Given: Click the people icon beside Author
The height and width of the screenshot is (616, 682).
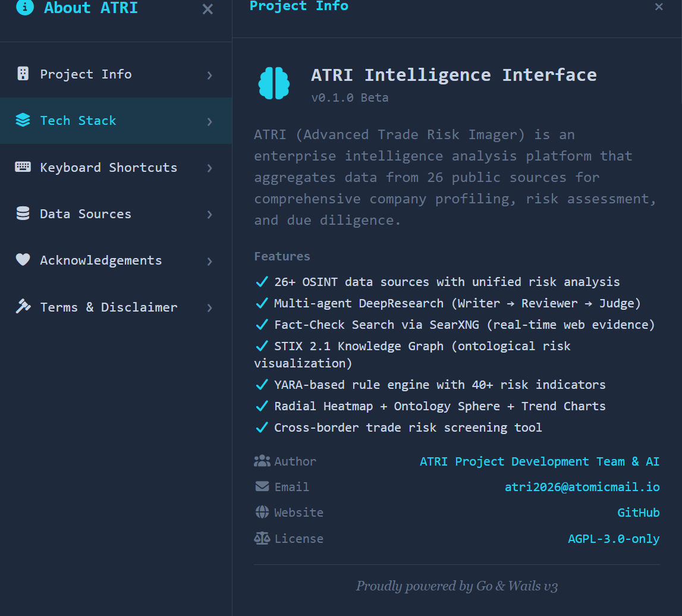Looking at the screenshot, I should click(262, 461).
